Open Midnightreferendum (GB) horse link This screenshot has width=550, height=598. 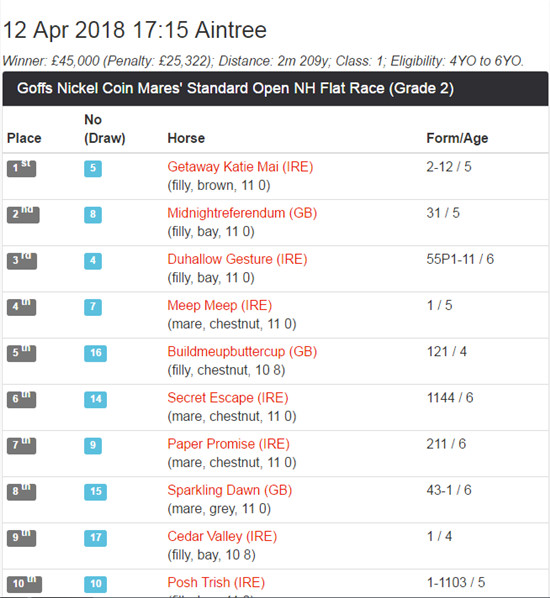(x=242, y=213)
